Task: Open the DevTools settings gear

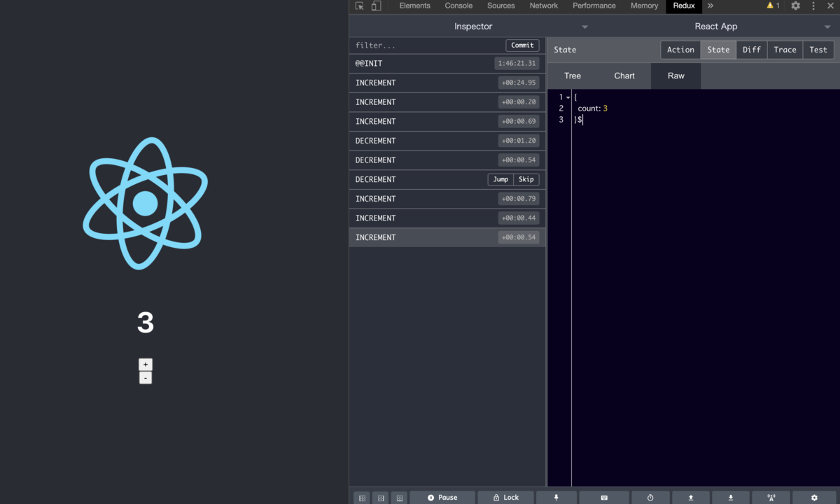Action: pyautogui.click(x=796, y=6)
